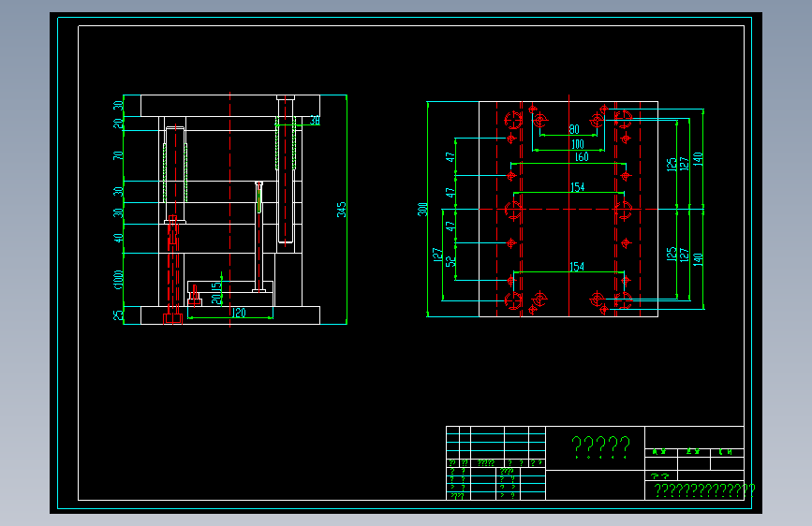This screenshot has height=526, width=812.
Task: Select the 160 dimension text
Action: pyautogui.click(x=582, y=157)
